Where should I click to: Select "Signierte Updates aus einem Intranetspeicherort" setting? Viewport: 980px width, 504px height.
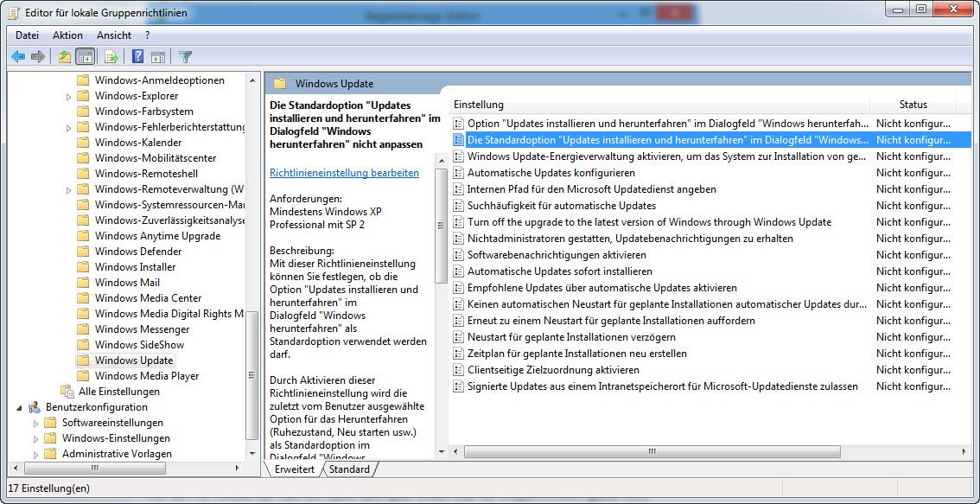tap(663, 386)
